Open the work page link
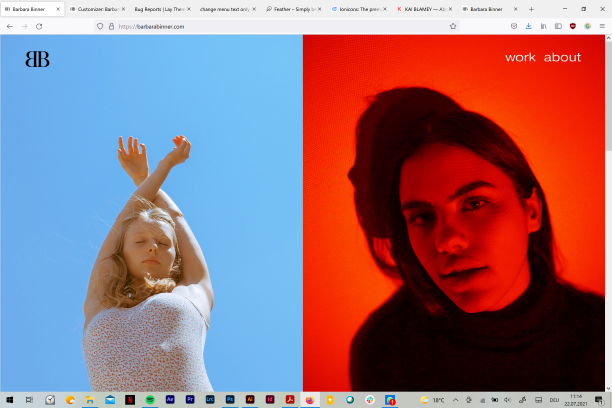Image resolution: width=612 pixels, height=408 pixels. 520,57
